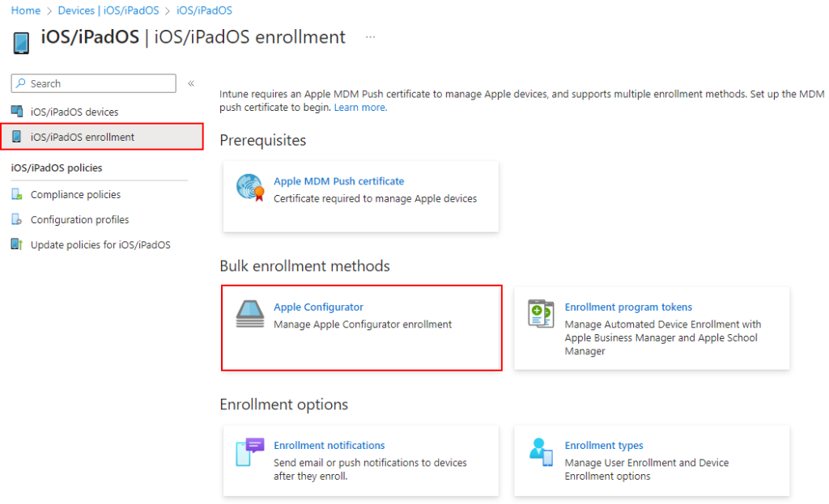Click the last iOS/iPadOS breadcrumb
The width and height of the screenshot is (829, 504).
[x=204, y=11]
